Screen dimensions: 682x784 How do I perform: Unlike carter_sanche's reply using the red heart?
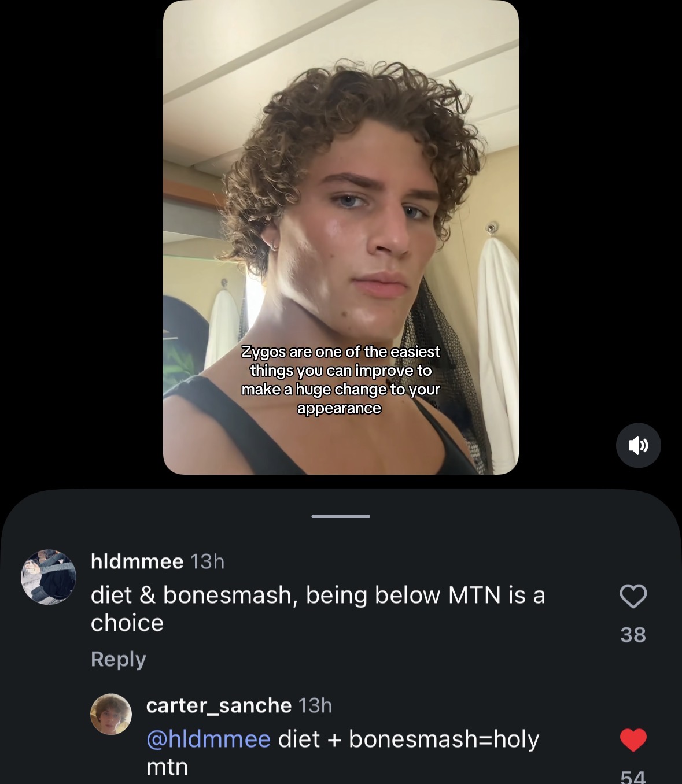click(633, 740)
